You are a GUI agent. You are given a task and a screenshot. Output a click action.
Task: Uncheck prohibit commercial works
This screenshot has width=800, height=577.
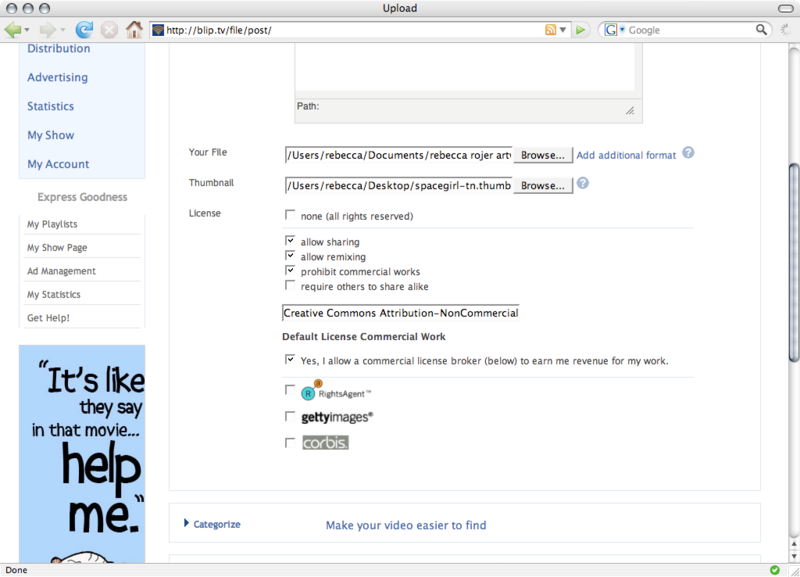(290, 270)
